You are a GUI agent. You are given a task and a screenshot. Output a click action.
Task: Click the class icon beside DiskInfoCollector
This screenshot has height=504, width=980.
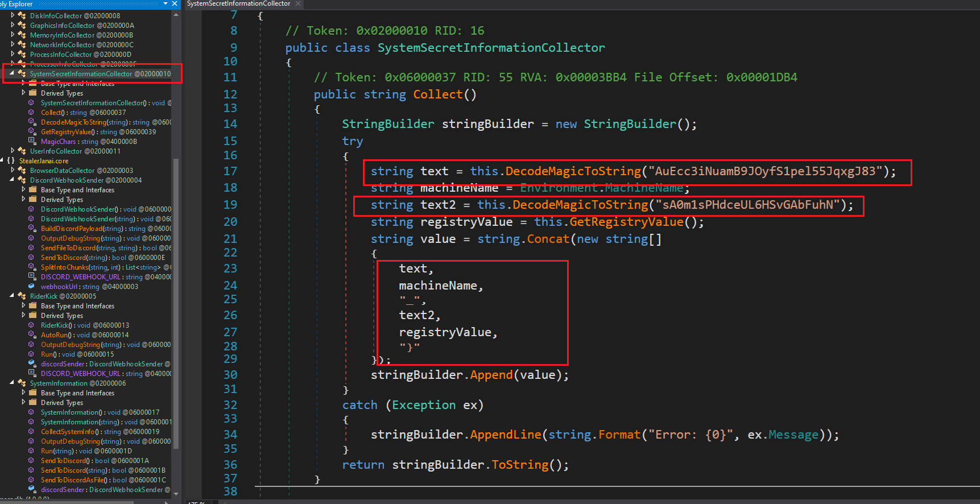(22, 16)
